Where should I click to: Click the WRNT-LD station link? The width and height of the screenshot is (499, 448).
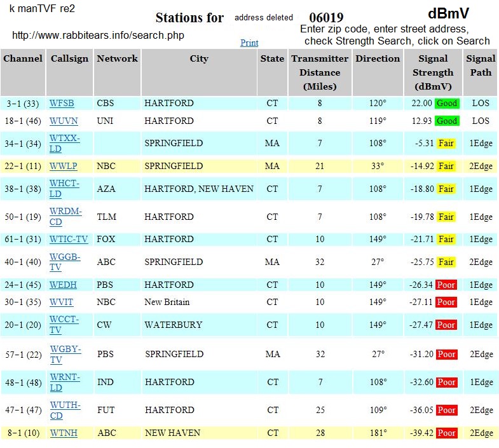[65, 382]
